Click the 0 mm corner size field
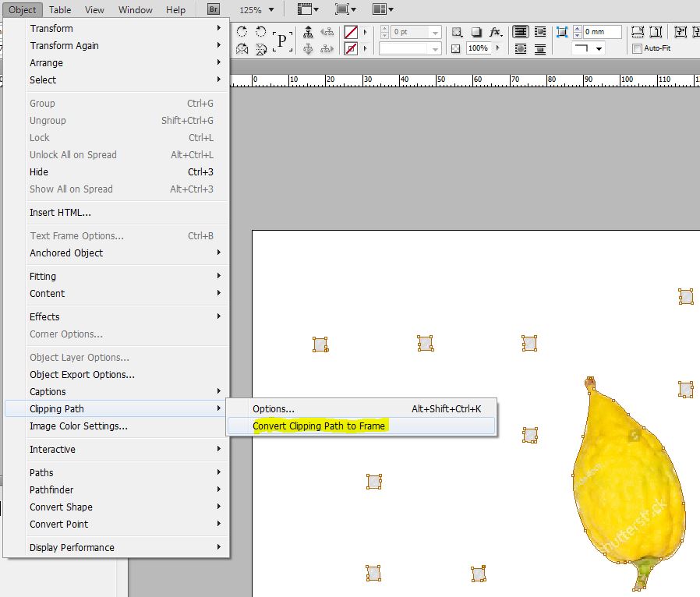This screenshot has width=700, height=597. coord(603,32)
